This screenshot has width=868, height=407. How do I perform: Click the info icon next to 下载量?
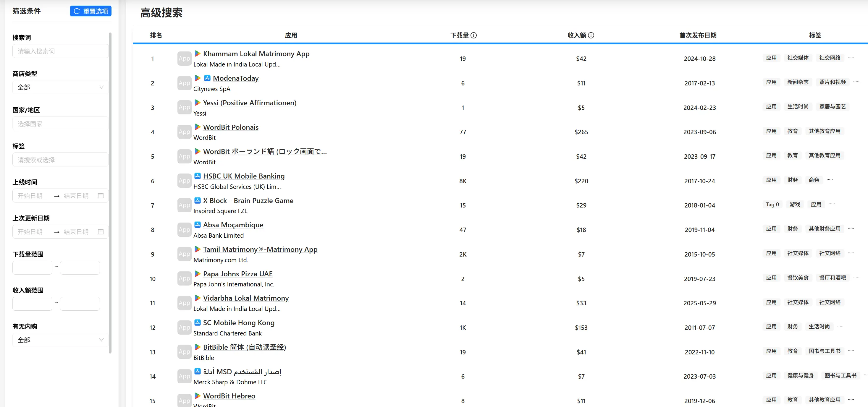(x=473, y=35)
